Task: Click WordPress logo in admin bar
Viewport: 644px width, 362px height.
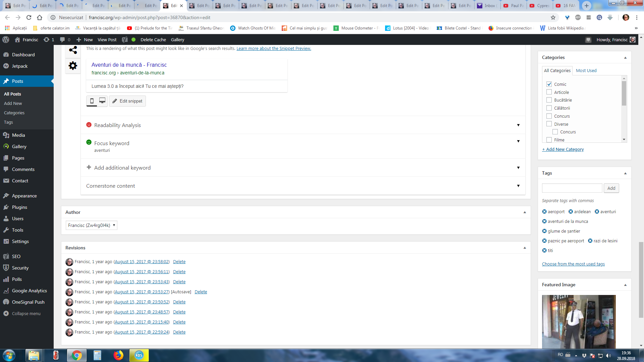Action: click(6, 40)
